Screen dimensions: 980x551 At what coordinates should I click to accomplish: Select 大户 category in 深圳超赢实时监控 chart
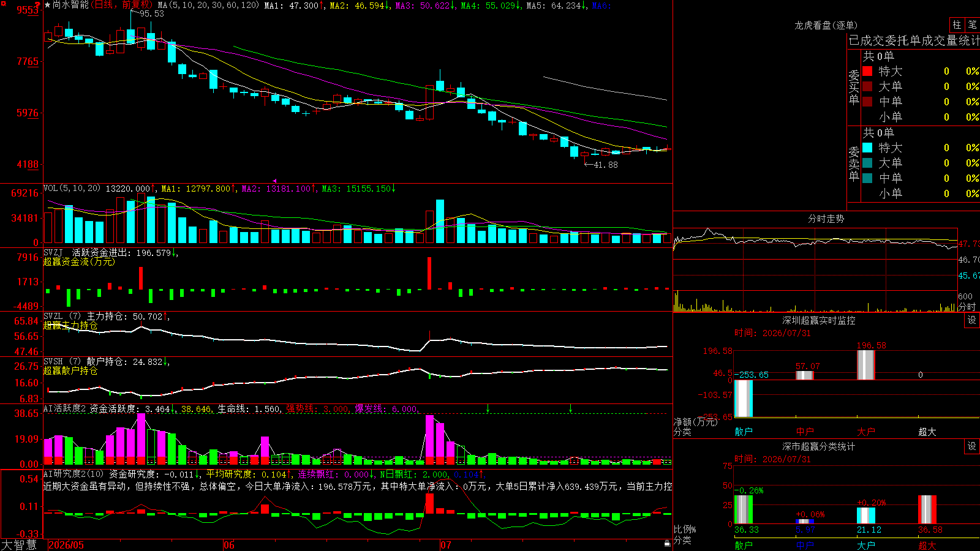[866, 432]
